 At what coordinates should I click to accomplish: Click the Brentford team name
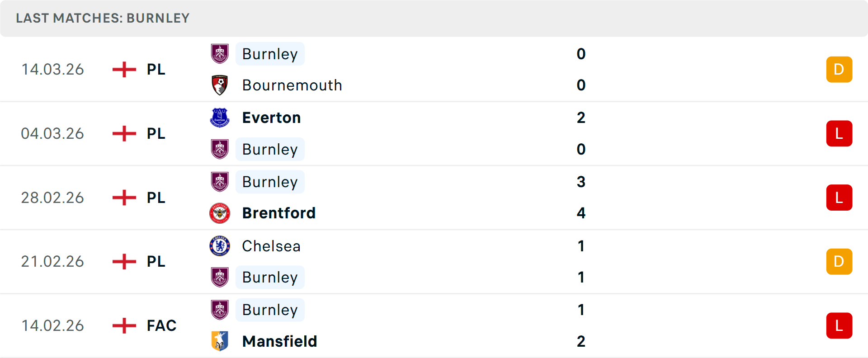[x=279, y=213]
